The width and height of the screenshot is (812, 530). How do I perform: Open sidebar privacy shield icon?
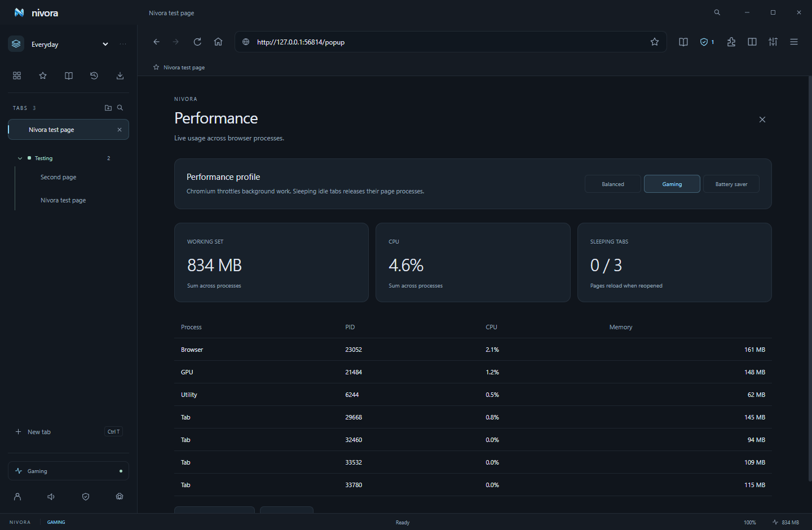coord(86,497)
